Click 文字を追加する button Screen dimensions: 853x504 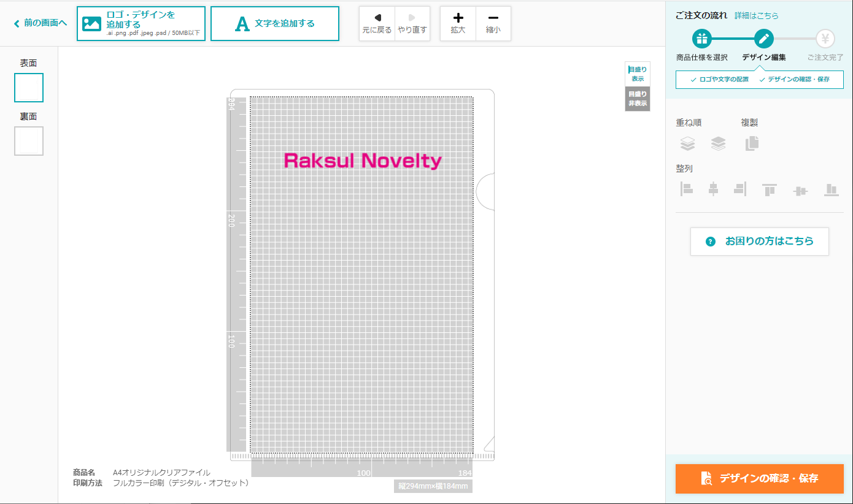[275, 24]
